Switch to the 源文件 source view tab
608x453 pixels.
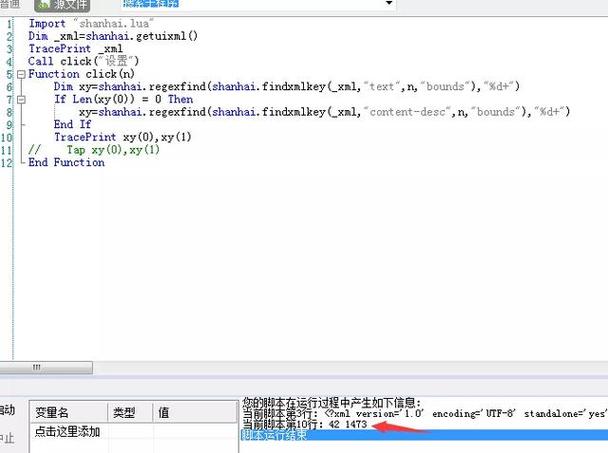point(62,5)
